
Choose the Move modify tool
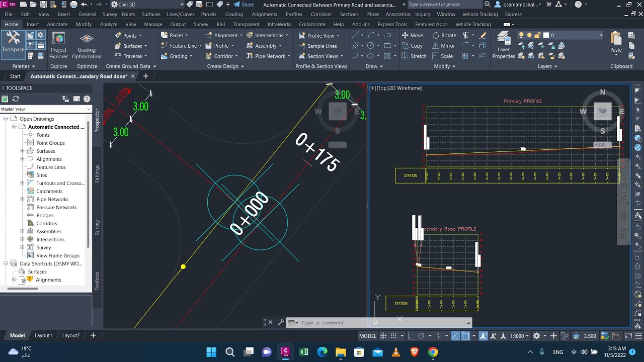[x=412, y=35]
